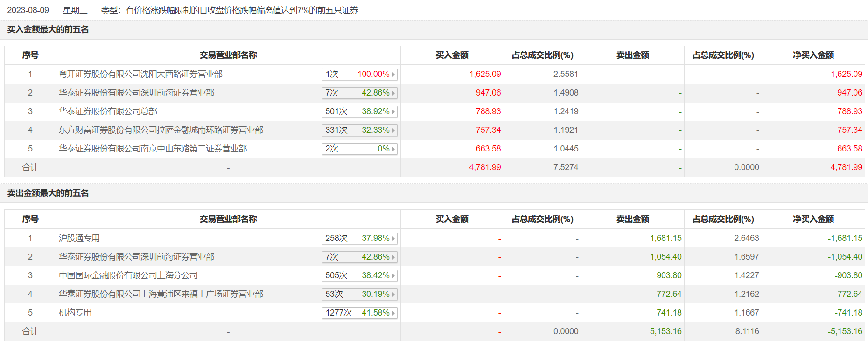Expand the 505次 38.42% stats box
This screenshot has width=868, height=343.
[x=359, y=275]
